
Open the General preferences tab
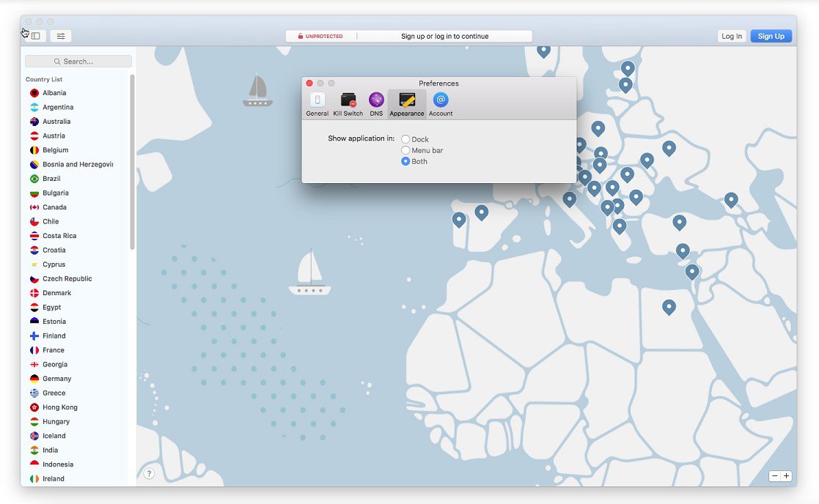[x=317, y=104]
